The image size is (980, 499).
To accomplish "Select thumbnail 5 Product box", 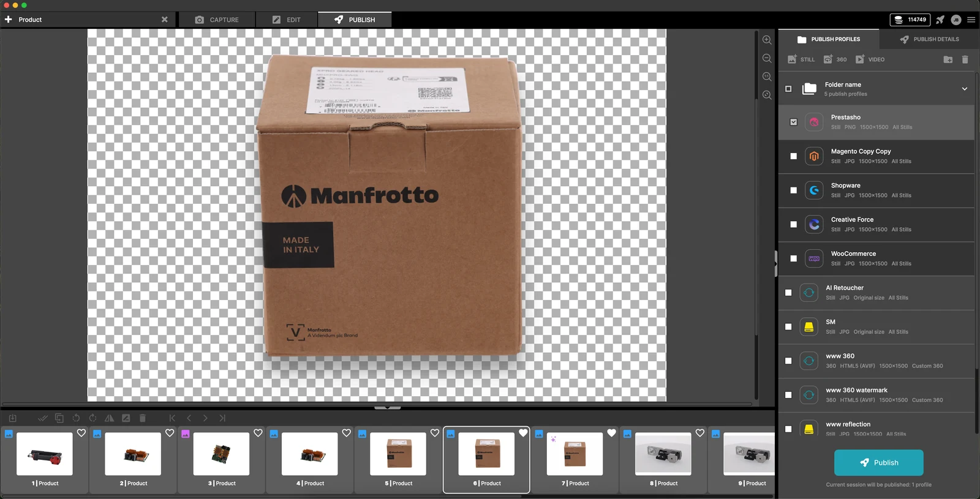I will (398, 454).
